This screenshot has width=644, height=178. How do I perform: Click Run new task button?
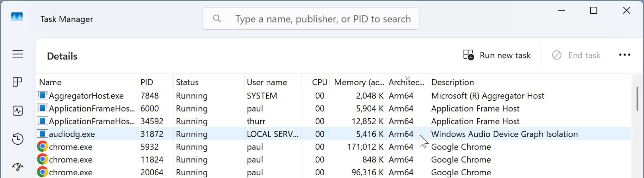pos(497,55)
